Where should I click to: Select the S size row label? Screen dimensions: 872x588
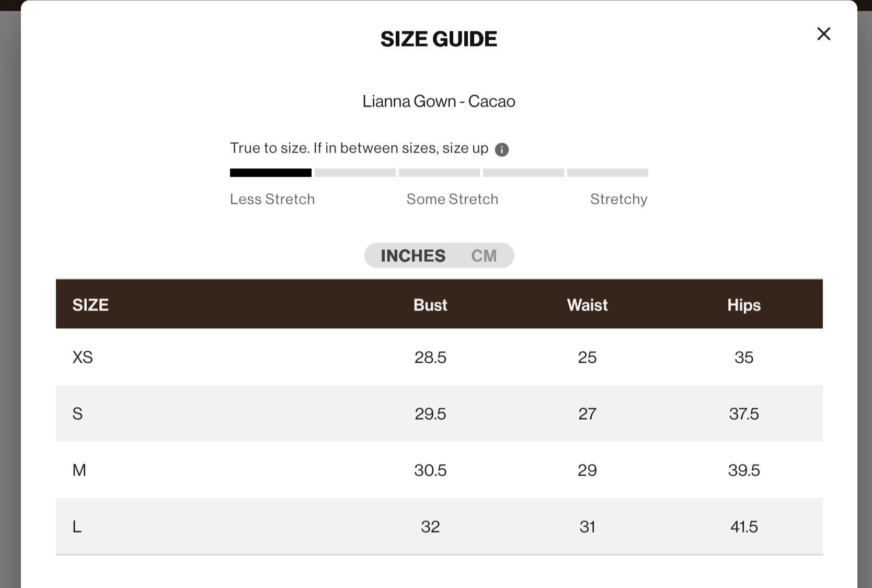click(77, 414)
